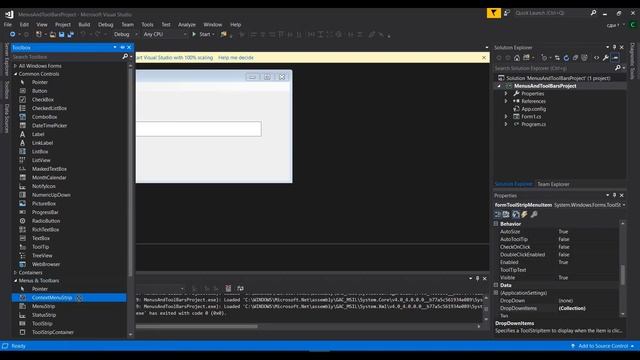Screen dimensions: 640x360
Task: Toggle auto-hide pin on Properties panel
Action: point(614,196)
